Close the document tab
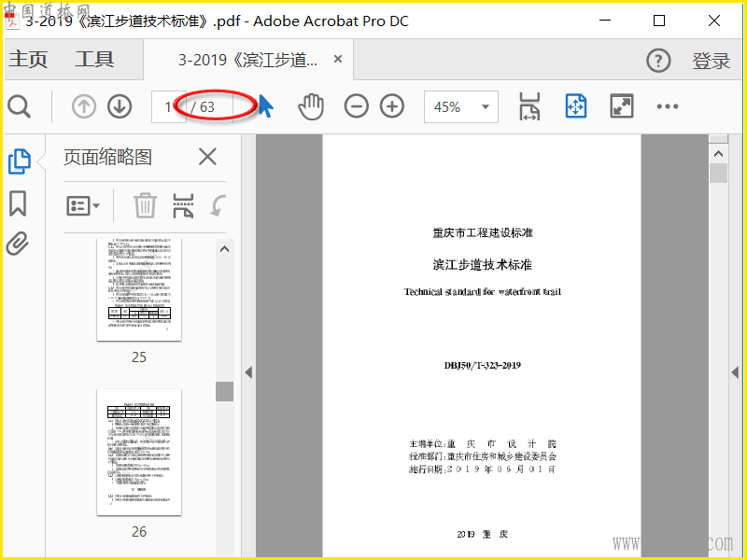 tap(338, 59)
